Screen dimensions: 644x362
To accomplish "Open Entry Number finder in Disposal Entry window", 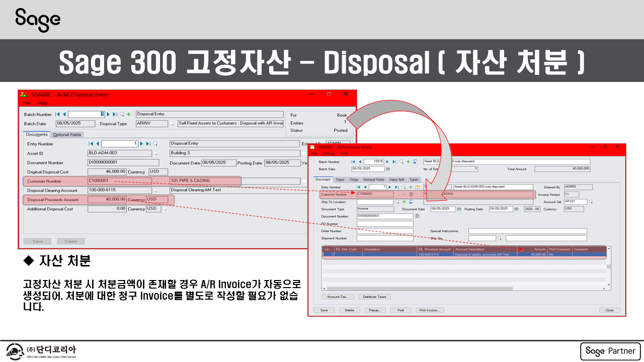I will pos(155,144).
